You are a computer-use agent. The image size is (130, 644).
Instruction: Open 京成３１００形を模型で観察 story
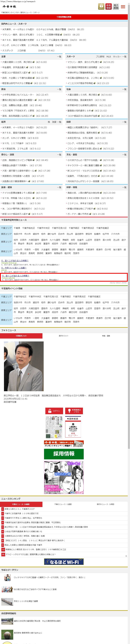(26, 601)
